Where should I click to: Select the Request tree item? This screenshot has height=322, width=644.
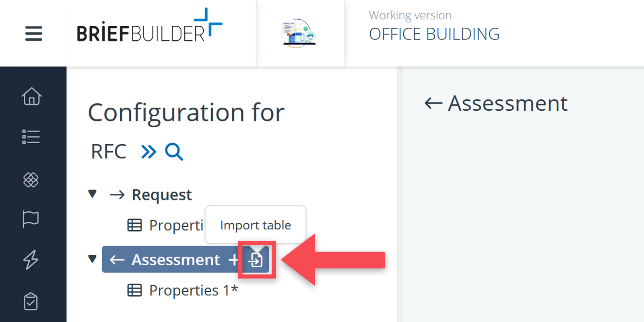[162, 195]
